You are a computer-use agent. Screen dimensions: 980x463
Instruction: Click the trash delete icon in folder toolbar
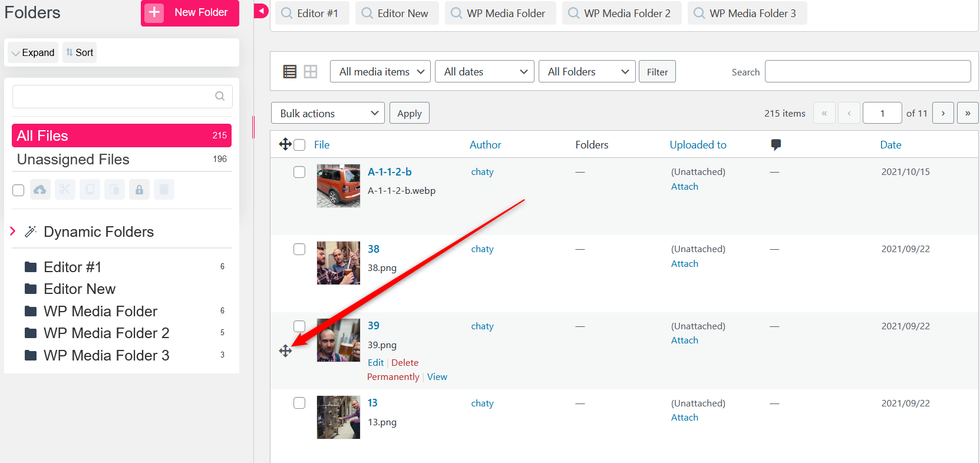164,190
